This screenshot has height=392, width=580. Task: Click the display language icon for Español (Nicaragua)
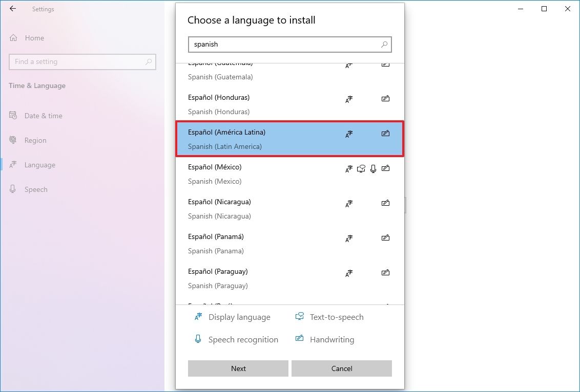tap(349, 203)
